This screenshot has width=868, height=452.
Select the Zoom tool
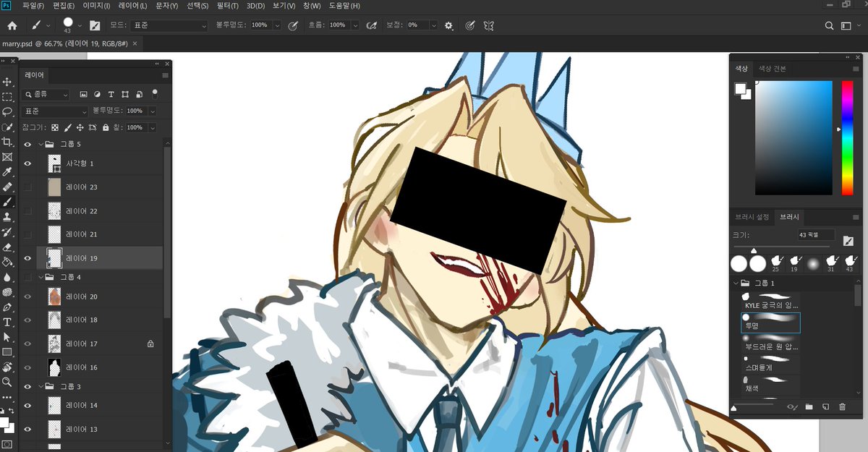[x=7, y=382]
